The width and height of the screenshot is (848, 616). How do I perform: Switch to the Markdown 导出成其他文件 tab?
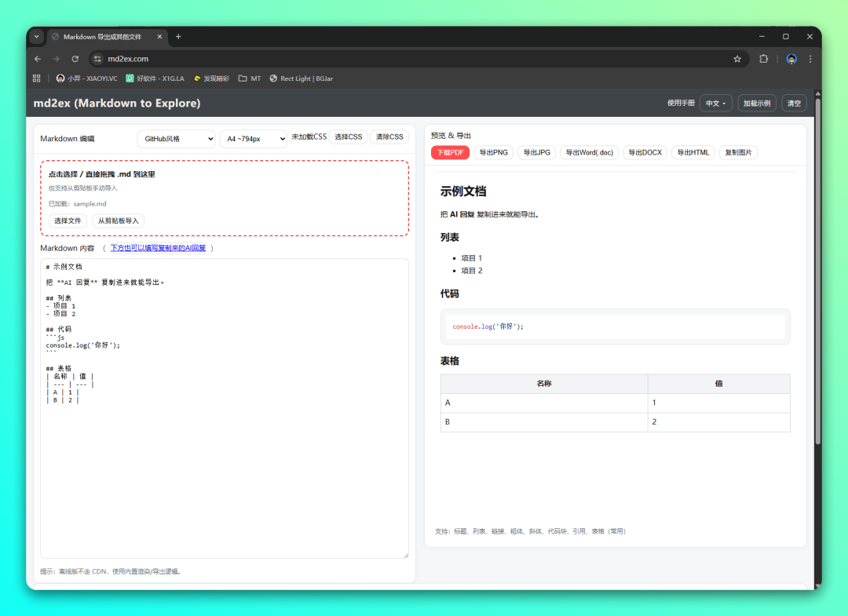pyautogui.click(x=102, y=37)
